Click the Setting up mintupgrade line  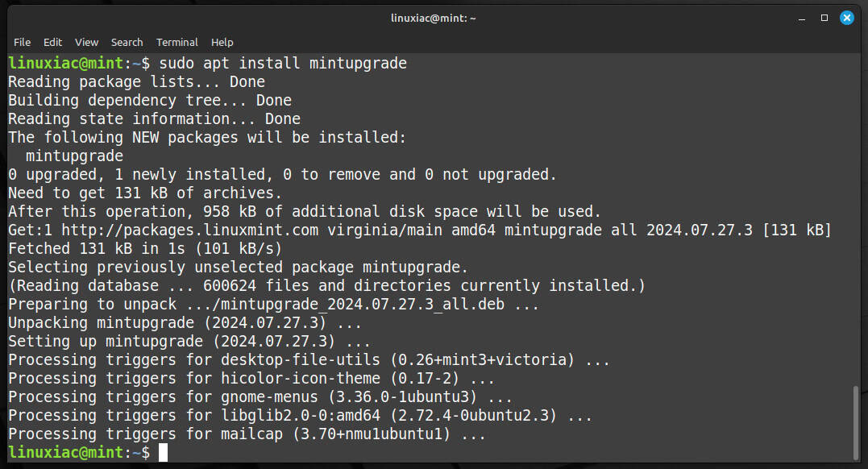click(189, 341)
